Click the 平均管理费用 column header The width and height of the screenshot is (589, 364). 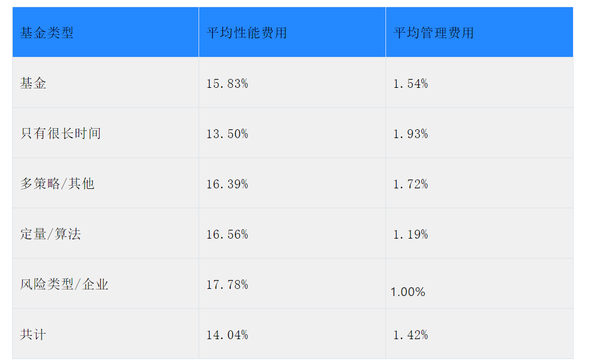[x=434, y=33]
